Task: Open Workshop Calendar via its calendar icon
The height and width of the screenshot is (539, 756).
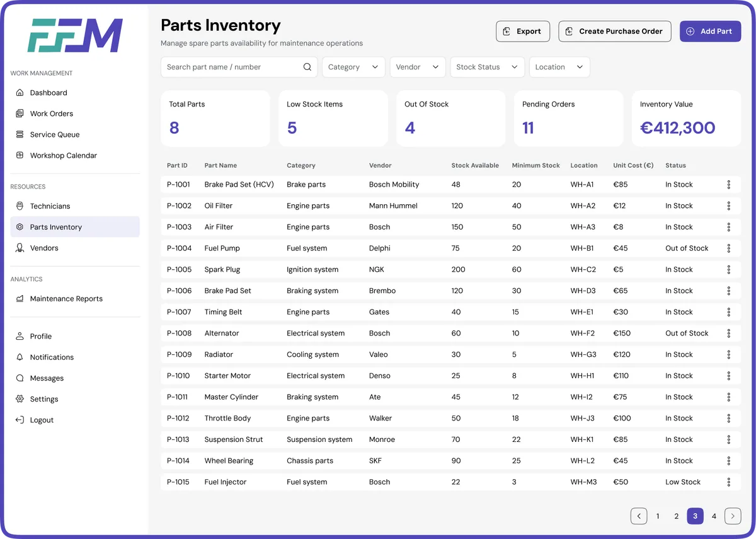Action: [x=21, y=155]
